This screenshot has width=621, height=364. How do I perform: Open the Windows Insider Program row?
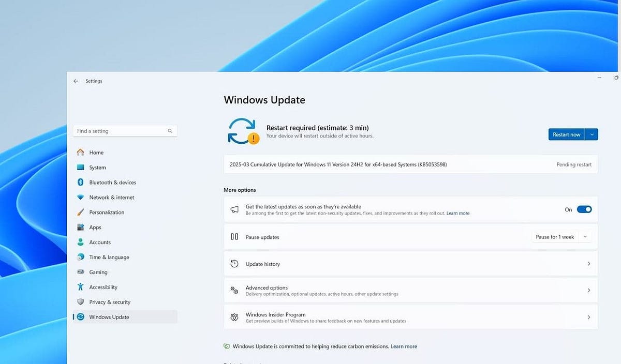pos(411,317)
